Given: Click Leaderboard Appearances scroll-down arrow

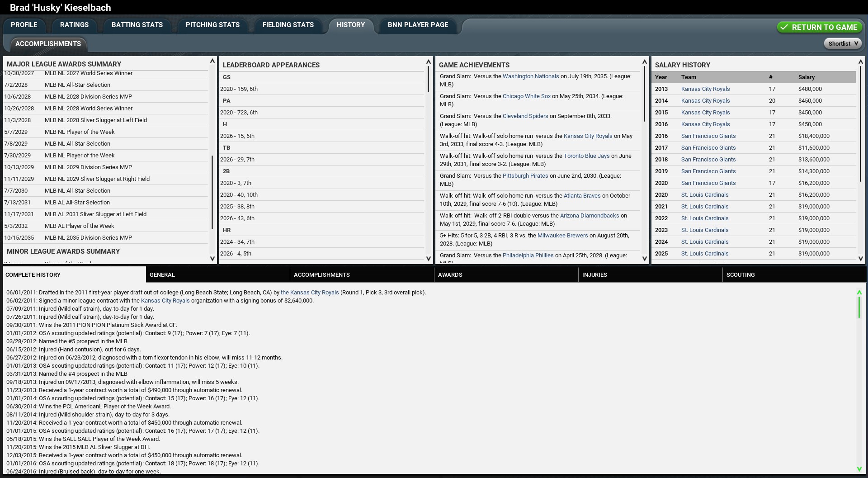Looking at the screenshot, I should [429, 259].
